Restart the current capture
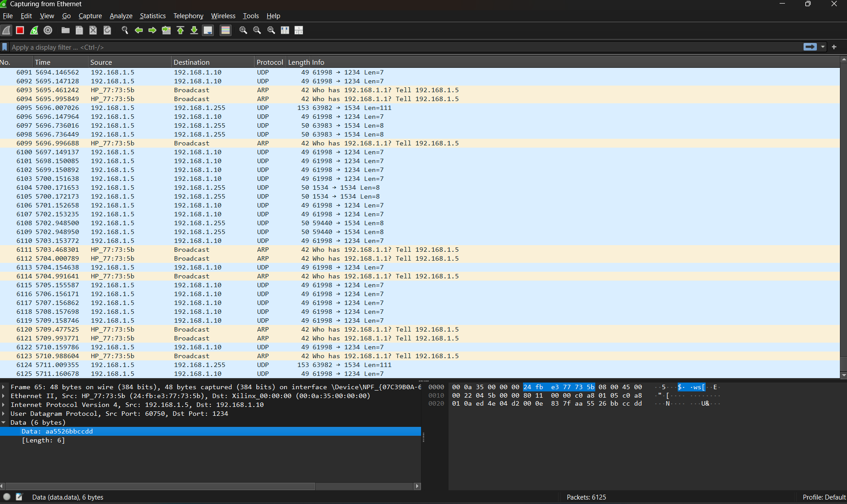 tap(34, 30)
